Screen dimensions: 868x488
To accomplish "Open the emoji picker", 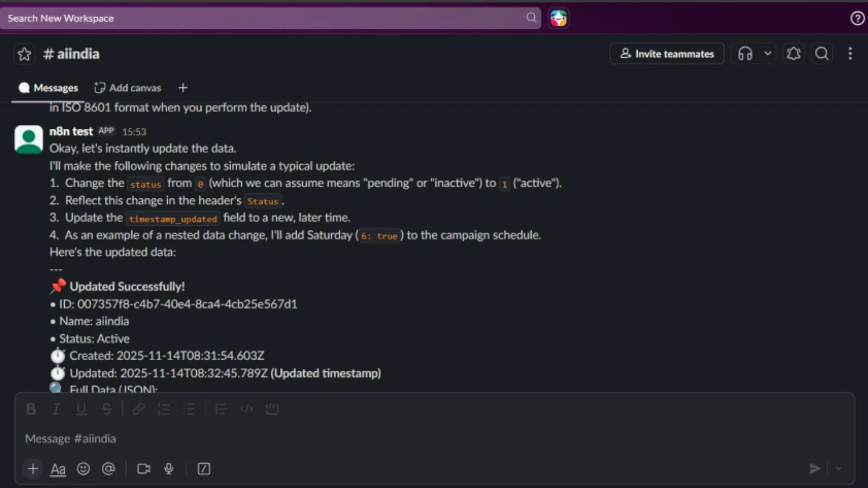I will coord(83,469).
